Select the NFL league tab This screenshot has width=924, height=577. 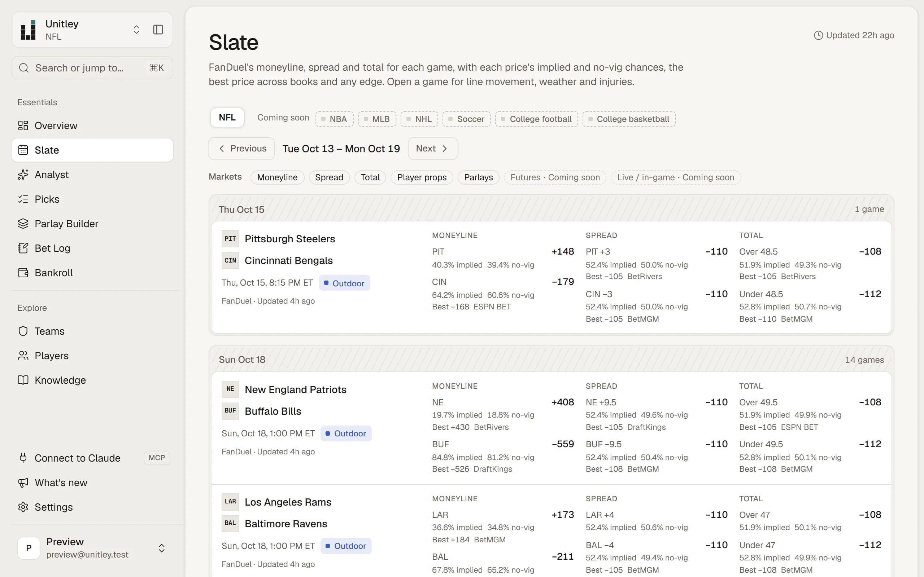tap(227, 118)
